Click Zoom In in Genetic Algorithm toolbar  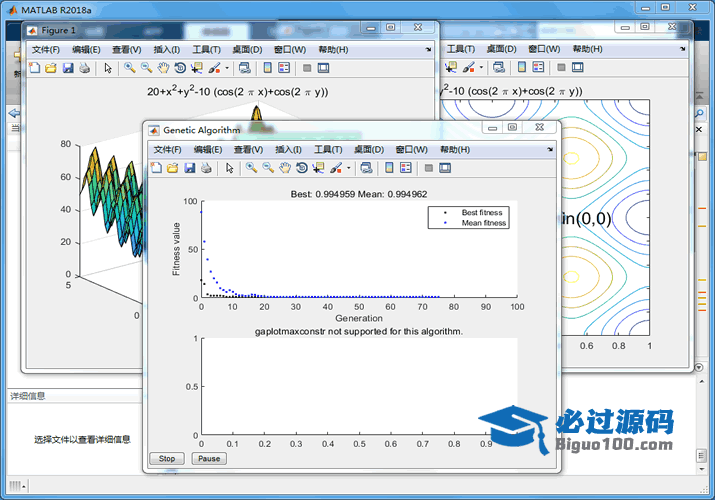[x=251, y=168]
